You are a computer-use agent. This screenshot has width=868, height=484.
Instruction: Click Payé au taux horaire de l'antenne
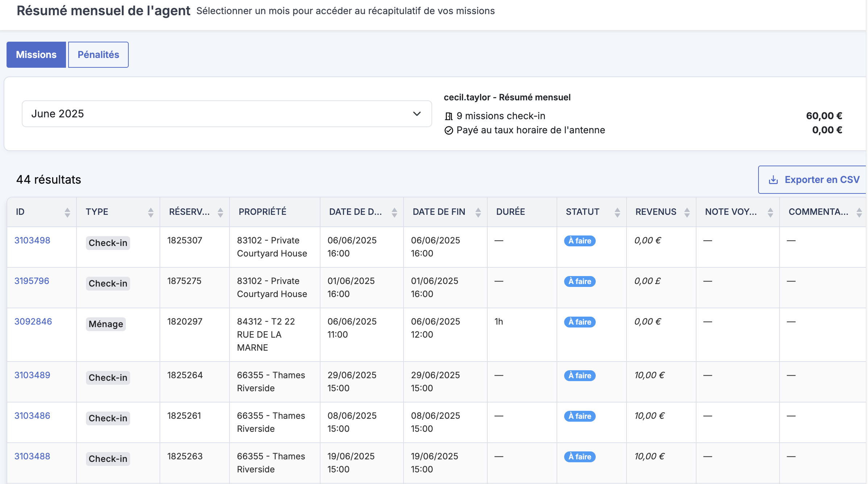[531, 130]
